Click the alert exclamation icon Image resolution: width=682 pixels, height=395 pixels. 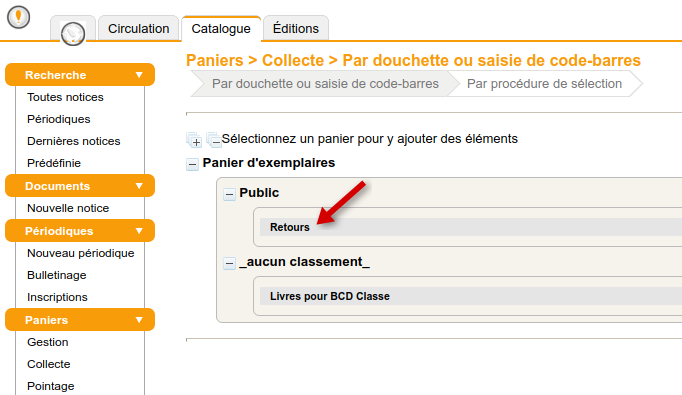[18, 17]
